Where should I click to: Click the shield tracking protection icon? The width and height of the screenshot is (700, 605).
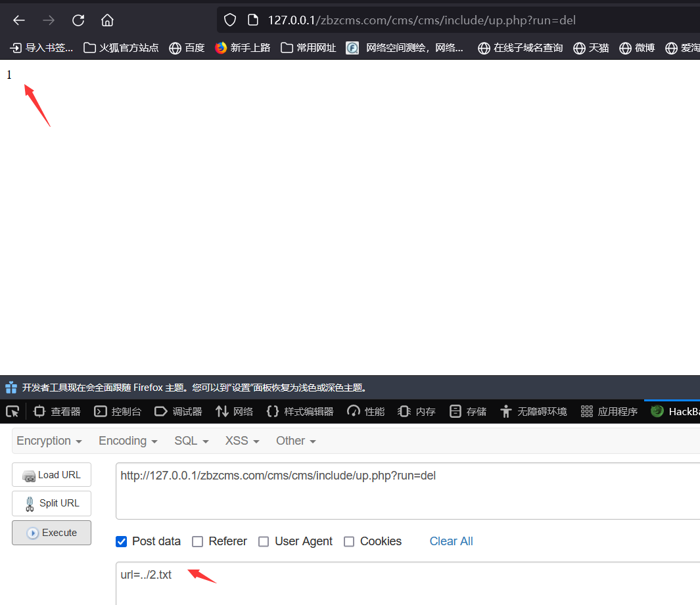click(229, 20)
